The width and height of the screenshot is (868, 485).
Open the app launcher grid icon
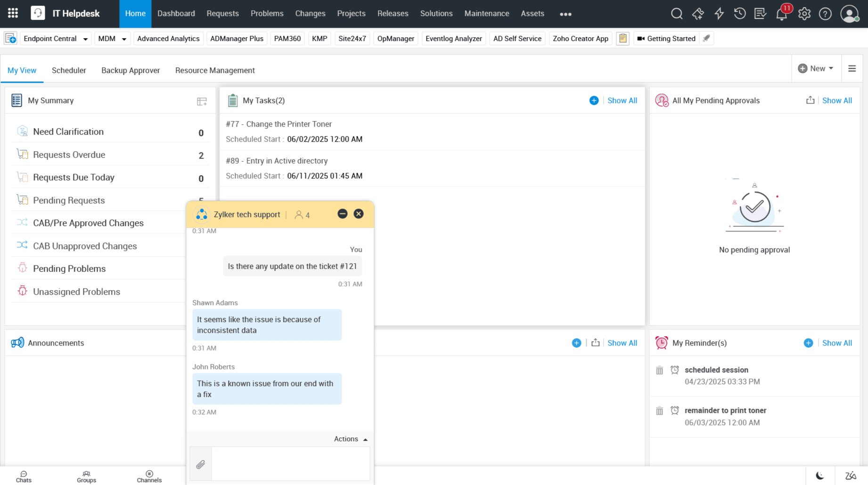[13, 13]
